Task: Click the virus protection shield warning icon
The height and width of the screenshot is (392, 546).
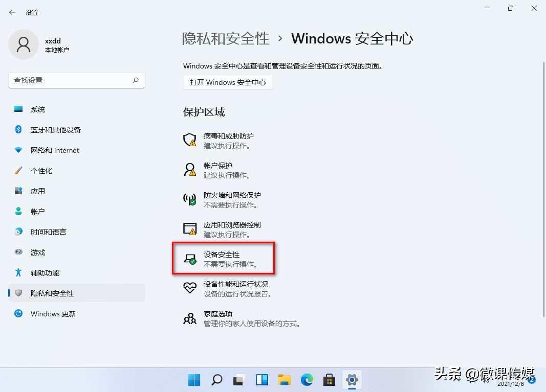Action: 190,140
